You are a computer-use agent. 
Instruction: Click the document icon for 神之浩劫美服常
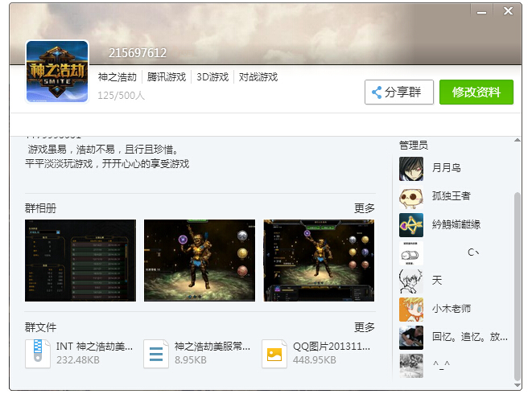[156, 354]
